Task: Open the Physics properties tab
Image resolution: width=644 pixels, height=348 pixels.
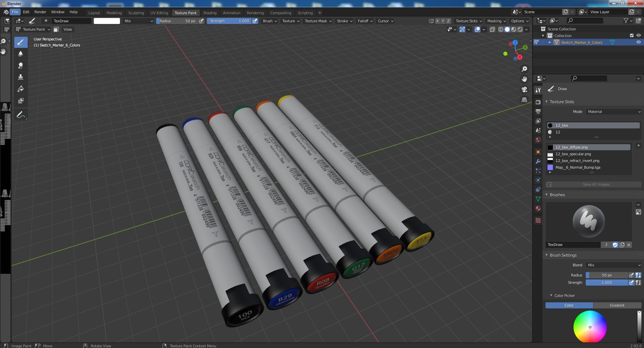Action: (x=538, y=180)
